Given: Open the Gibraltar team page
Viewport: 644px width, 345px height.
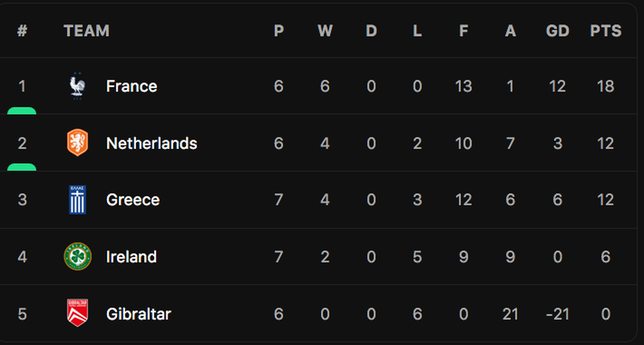Looking at the screenshot, I should pos(138,313).
